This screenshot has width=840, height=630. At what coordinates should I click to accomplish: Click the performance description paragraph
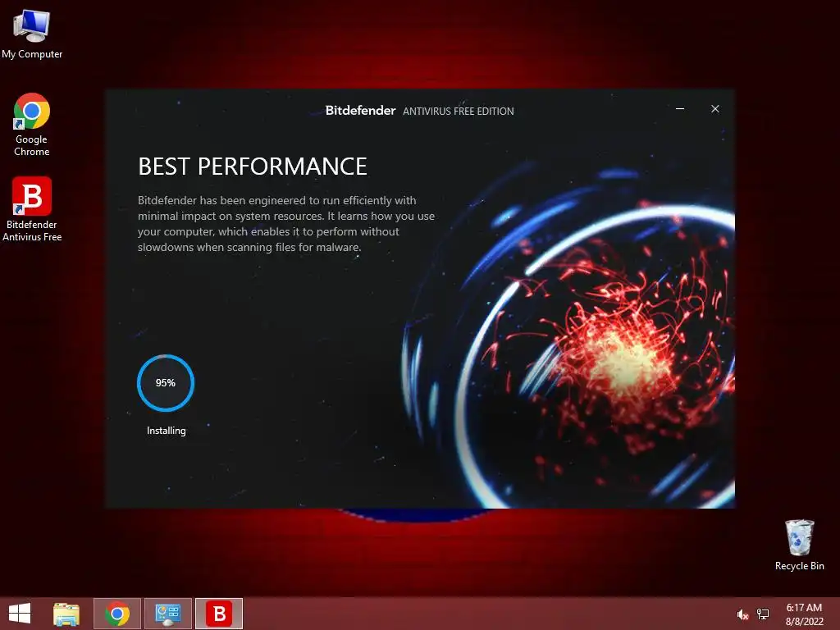point(286,224)
